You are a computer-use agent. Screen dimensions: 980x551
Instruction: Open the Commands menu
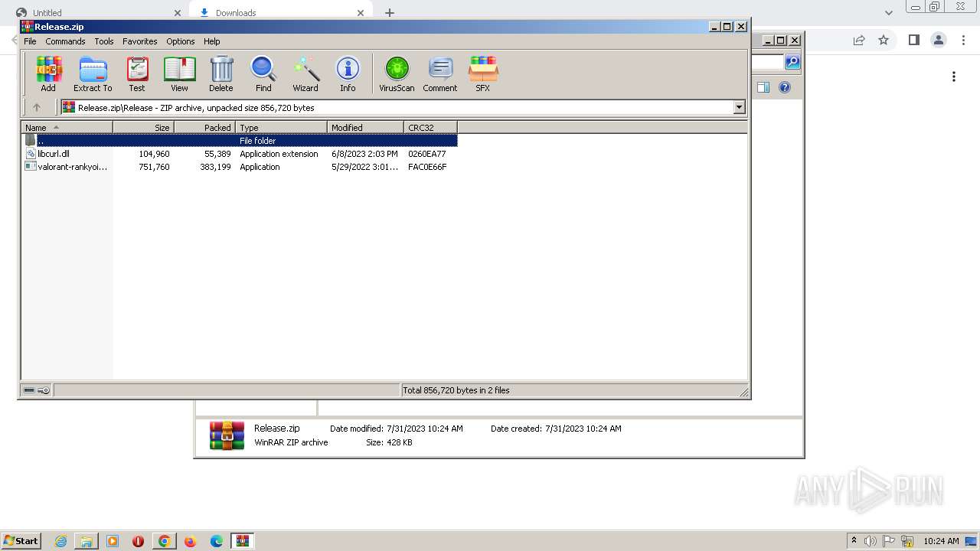coord(65,41)
